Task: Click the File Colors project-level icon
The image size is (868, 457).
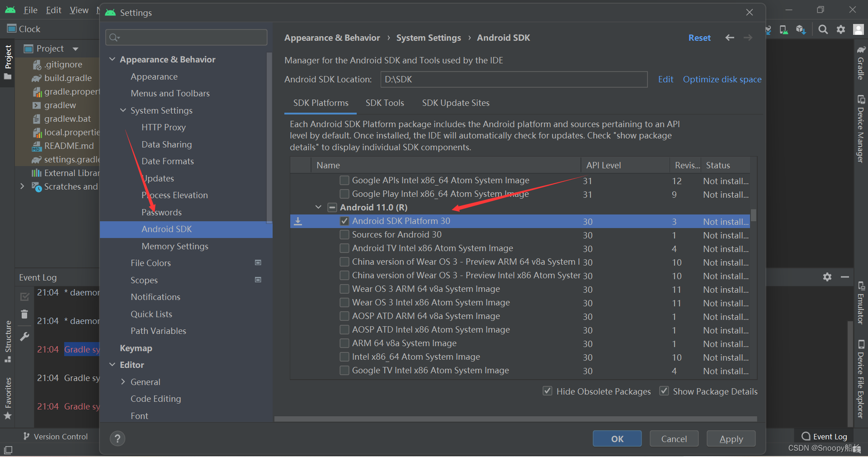Action: tap(258, 263)
